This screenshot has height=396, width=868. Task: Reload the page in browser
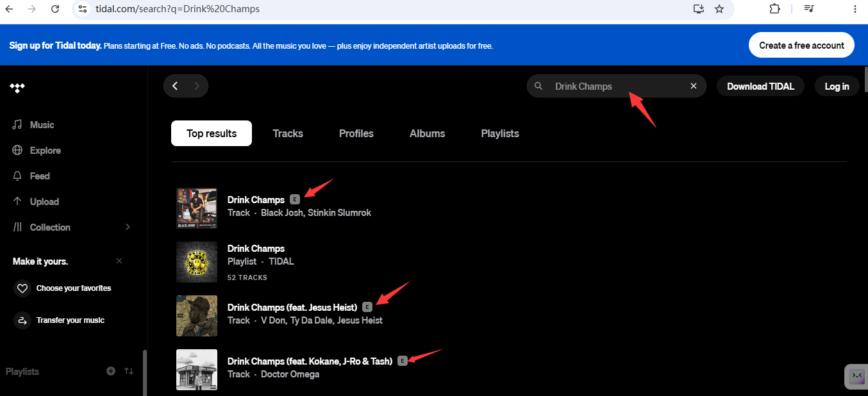pos(55,9)
